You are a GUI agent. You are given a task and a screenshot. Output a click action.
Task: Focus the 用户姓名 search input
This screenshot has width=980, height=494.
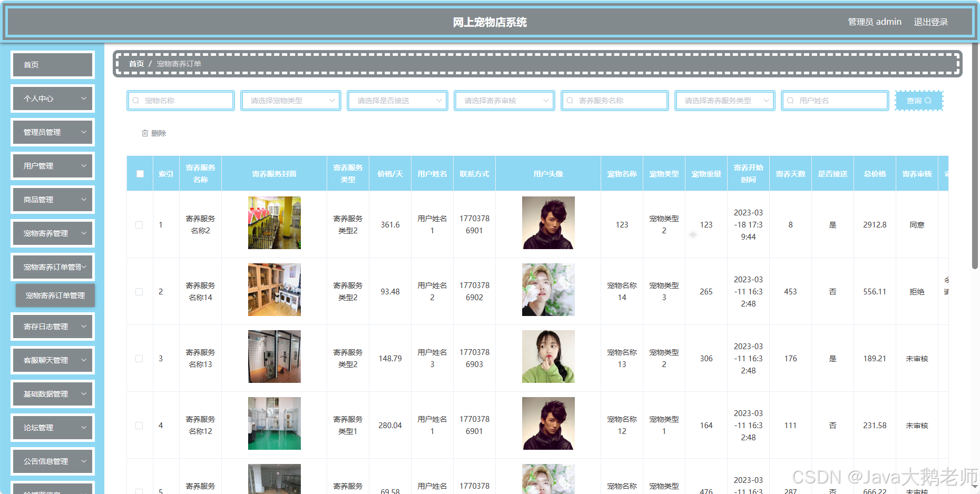[835, 101]
